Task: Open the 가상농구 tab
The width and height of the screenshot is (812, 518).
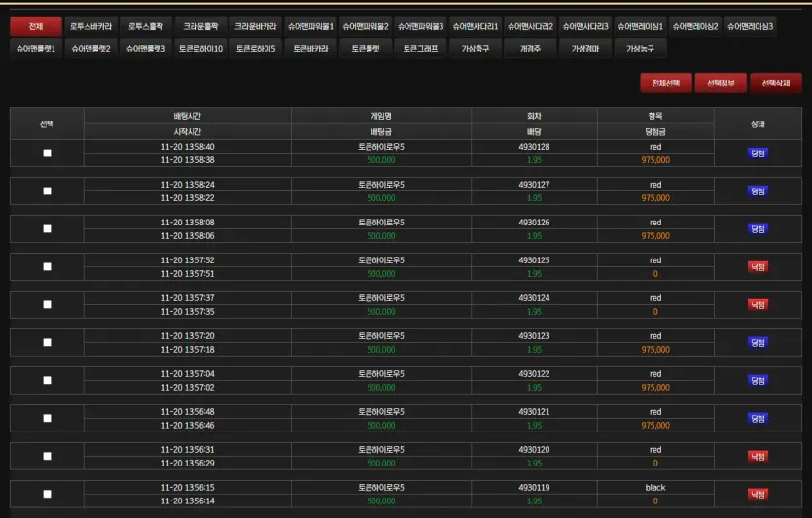Action: [640, 49]
